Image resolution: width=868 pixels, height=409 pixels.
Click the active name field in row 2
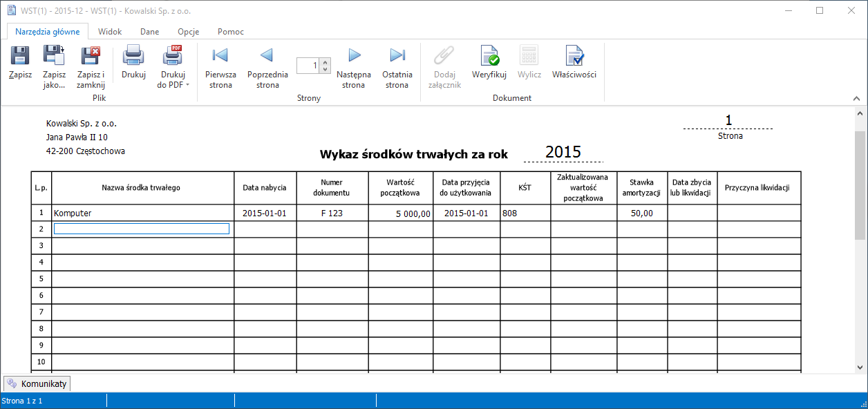tap(142, 229)
